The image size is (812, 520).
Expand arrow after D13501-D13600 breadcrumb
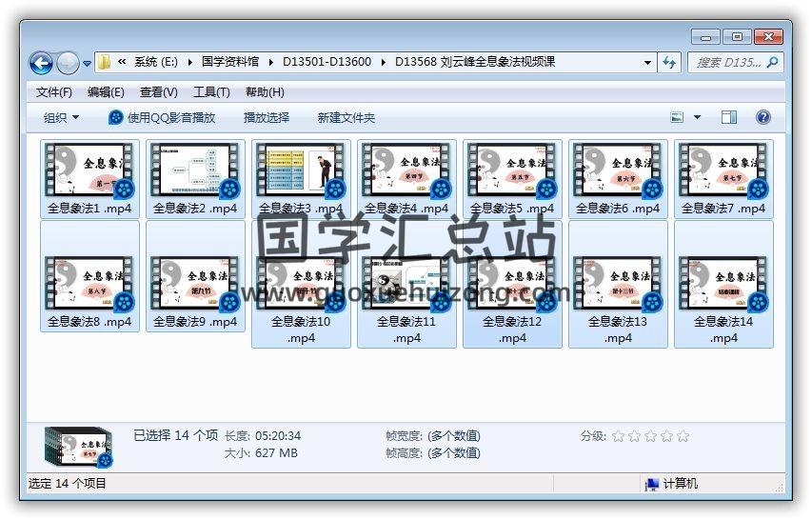click(x=384, y=62)
